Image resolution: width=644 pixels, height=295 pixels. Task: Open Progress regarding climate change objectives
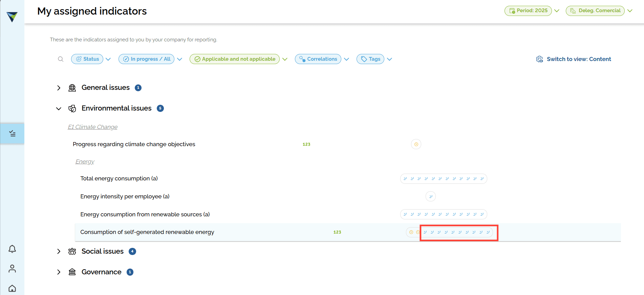click(x=134, y=144)
